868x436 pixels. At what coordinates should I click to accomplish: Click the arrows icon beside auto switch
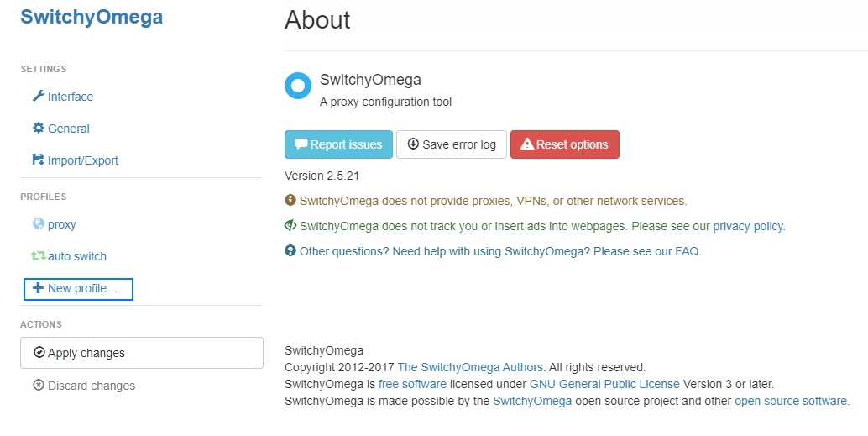point(38,256)
